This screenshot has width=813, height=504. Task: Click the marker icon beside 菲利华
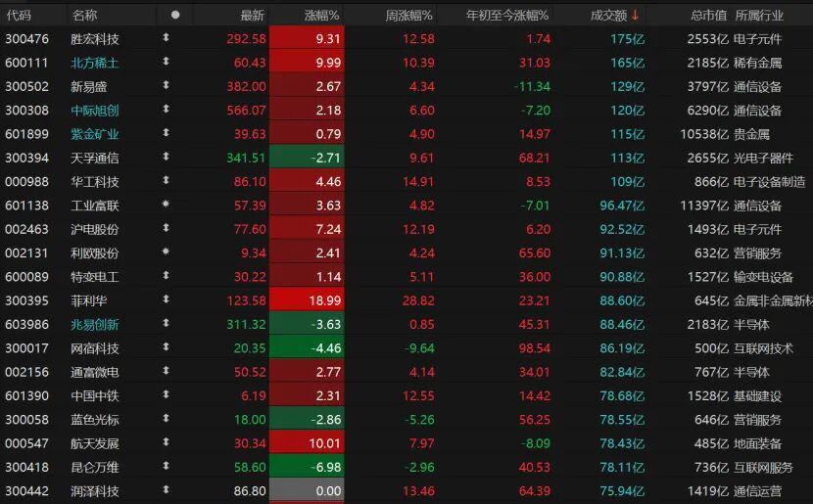166,300
